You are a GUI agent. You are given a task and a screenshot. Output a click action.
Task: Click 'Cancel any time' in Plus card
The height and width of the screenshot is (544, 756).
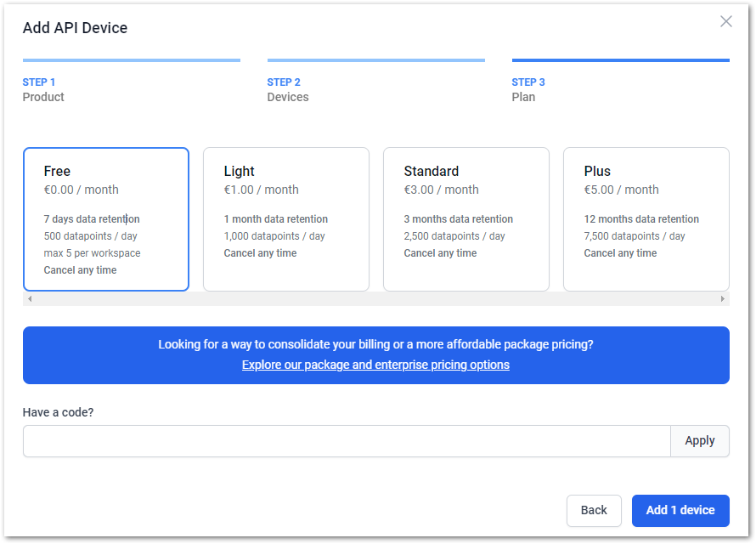[621, 253]
